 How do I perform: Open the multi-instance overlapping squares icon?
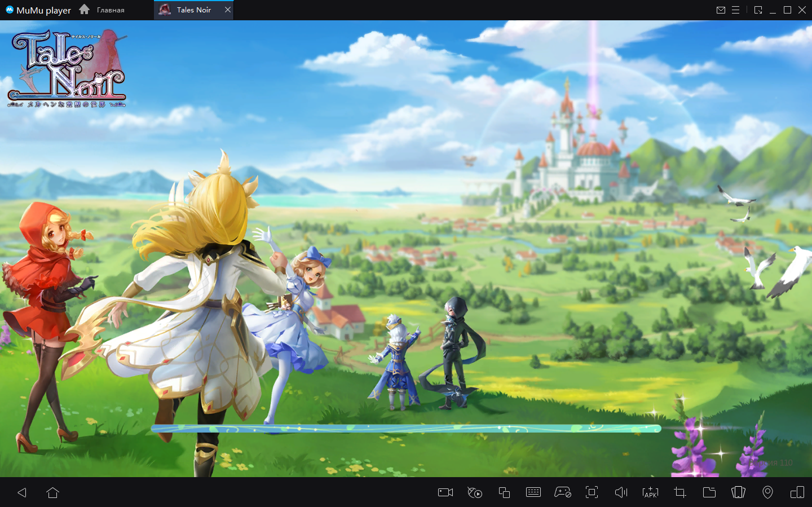[504, 492]
